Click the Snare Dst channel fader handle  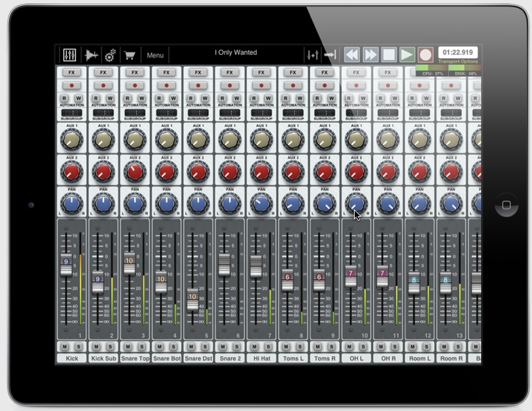(192, 299)
